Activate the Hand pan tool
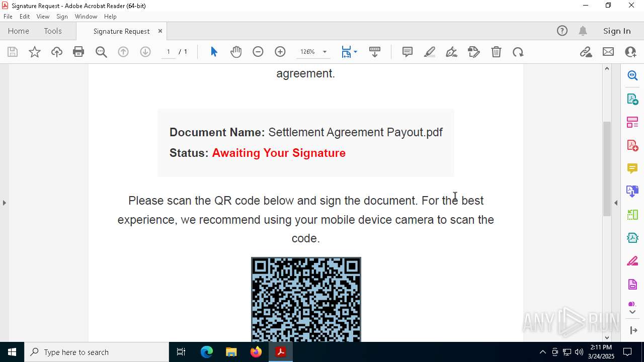This screenshot has height=362, width=644. click(x=236, y=52)
